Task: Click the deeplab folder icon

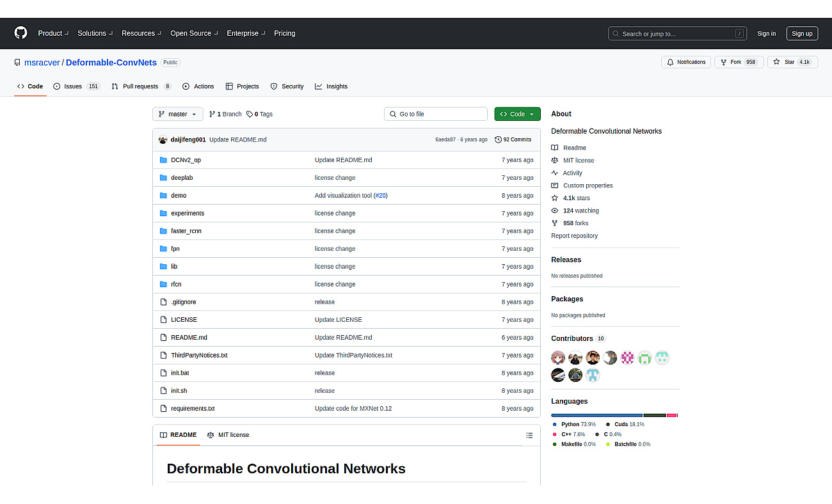Action: (x=163, y=178)
